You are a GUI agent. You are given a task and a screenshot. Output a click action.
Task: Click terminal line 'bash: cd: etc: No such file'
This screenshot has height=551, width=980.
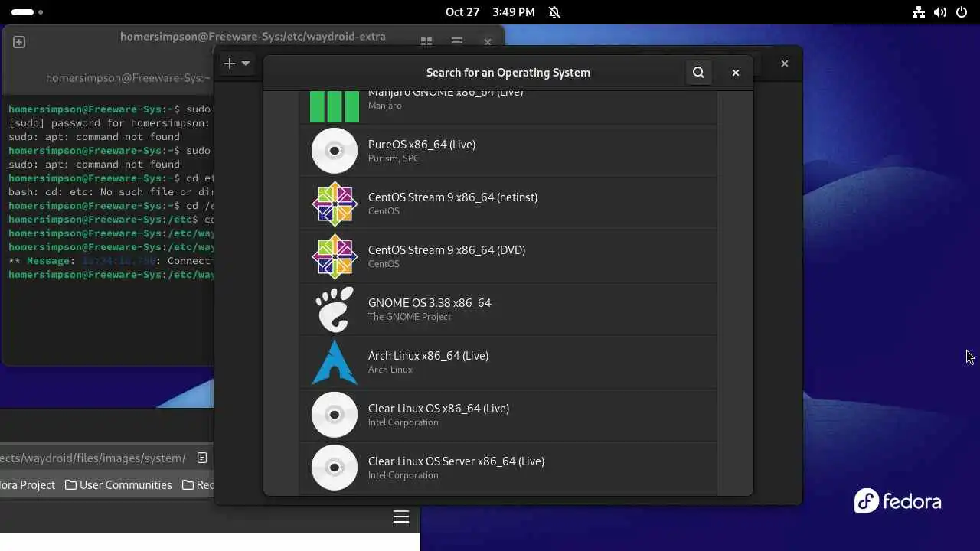(x=111, y=191)
